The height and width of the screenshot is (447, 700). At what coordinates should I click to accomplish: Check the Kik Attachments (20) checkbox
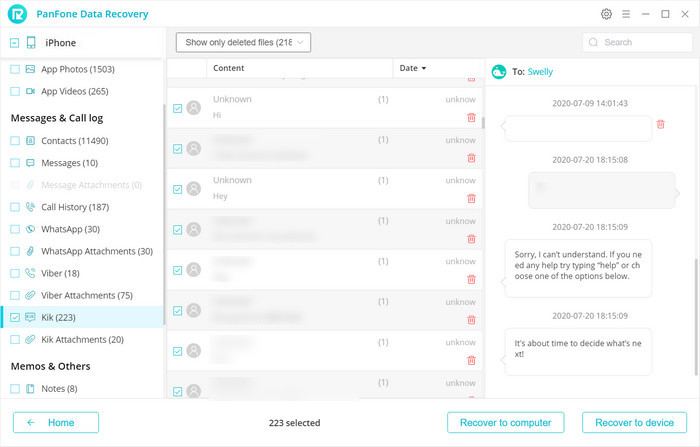[x=15, y=339]
